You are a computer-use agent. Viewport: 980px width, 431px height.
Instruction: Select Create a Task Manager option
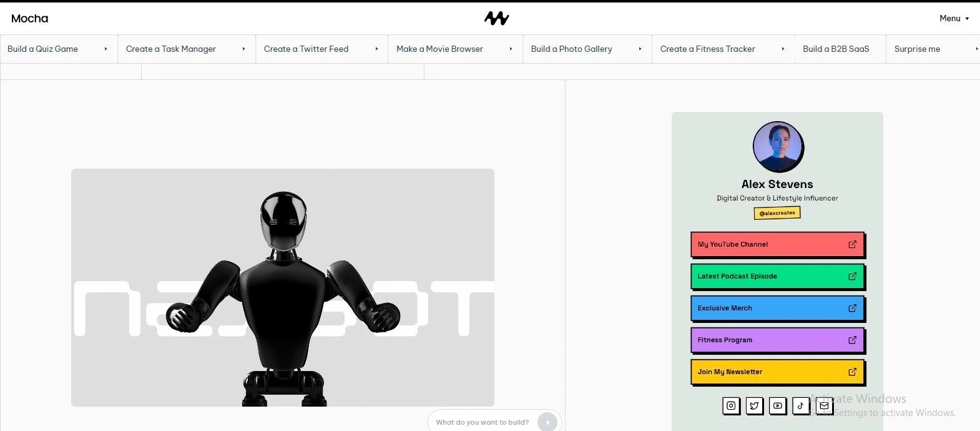171,49
